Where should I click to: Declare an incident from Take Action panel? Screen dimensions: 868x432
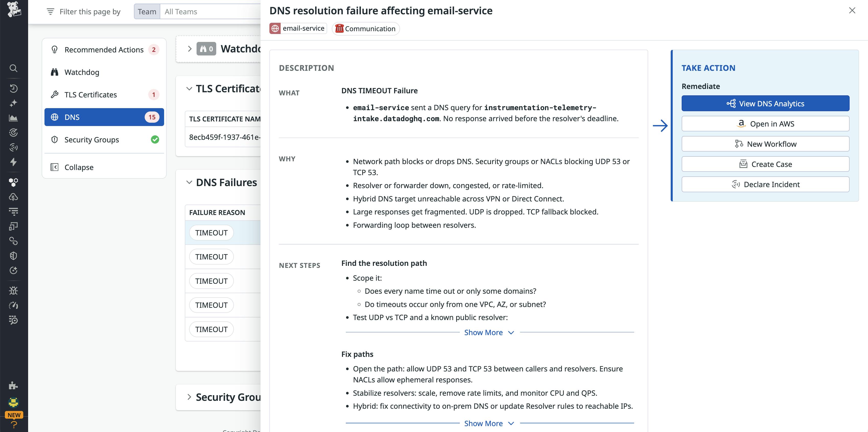(765, 184)
